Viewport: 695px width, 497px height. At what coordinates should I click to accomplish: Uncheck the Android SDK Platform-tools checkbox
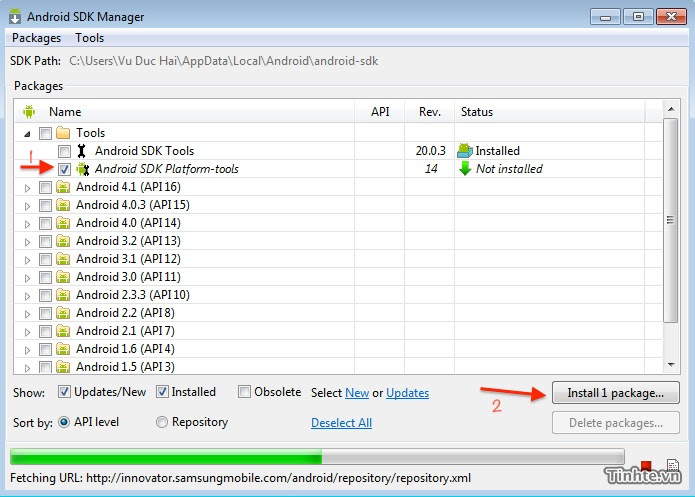pos(64,169)
